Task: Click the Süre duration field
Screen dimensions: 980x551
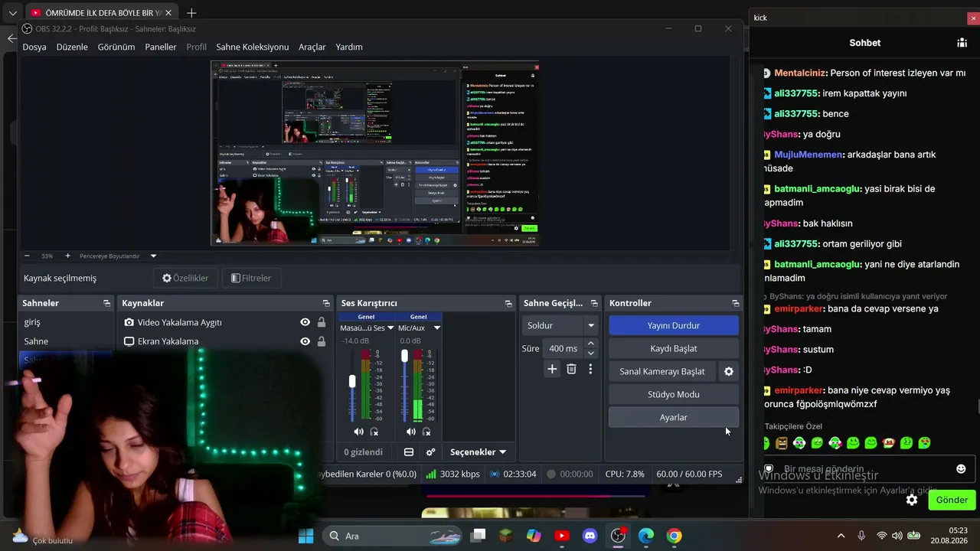Action: tap(563, 348)
